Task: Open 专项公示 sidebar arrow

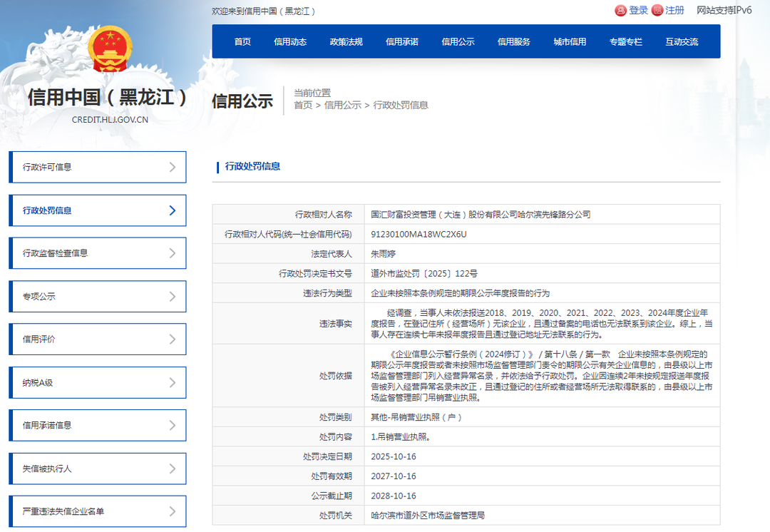Action: click(173, 296)
